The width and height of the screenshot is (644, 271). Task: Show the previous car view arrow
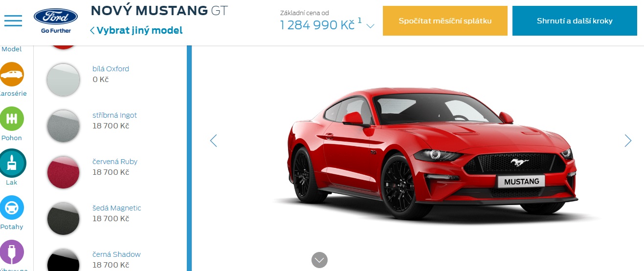click(x=213, y=141)
